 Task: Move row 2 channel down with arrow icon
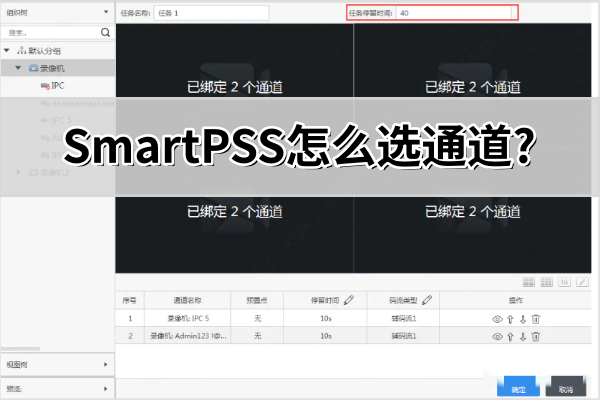point(523,337)
